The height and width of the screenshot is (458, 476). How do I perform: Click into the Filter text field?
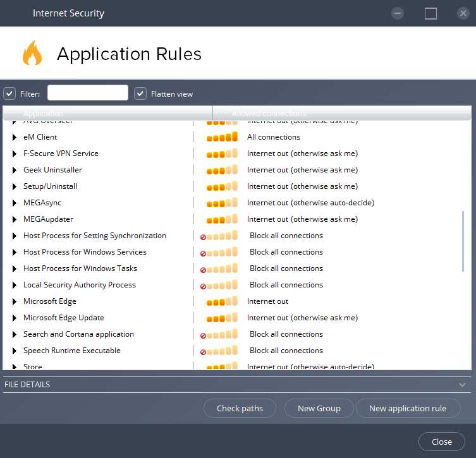pos(88,92)
